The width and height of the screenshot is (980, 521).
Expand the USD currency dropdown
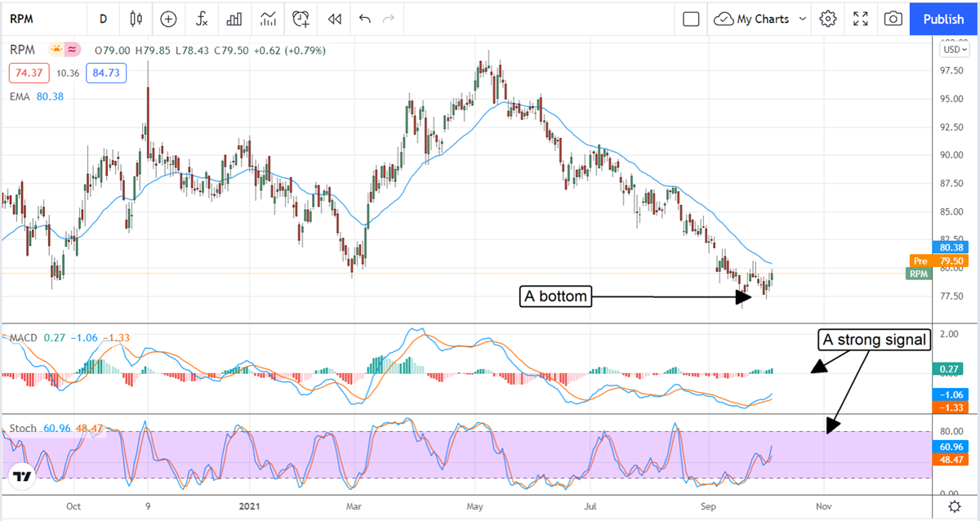952,49
